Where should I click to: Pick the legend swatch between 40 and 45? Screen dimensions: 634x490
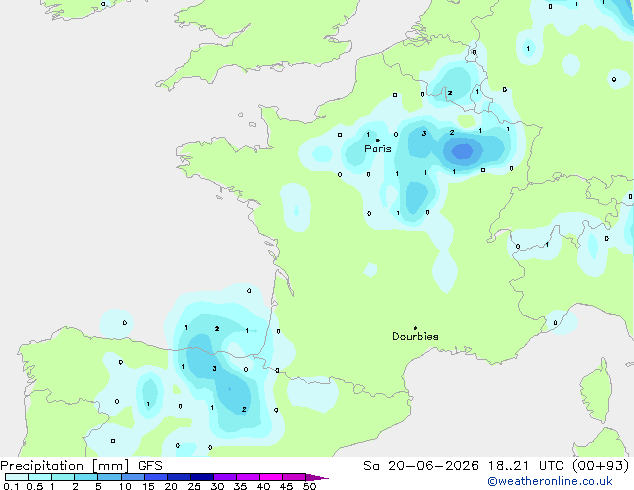tap(271, 477)
